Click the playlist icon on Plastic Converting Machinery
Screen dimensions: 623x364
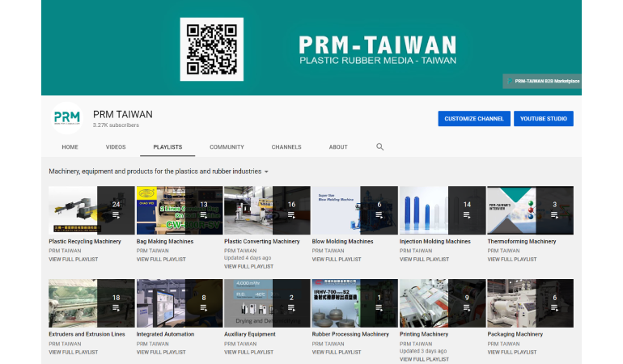[x=291, y=215]
